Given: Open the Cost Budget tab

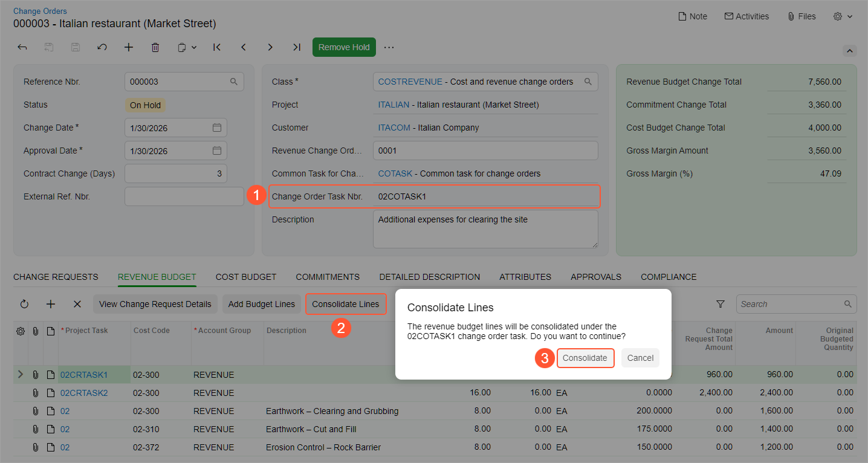Looking at the screenshot, I should click(x=246, y=277).
